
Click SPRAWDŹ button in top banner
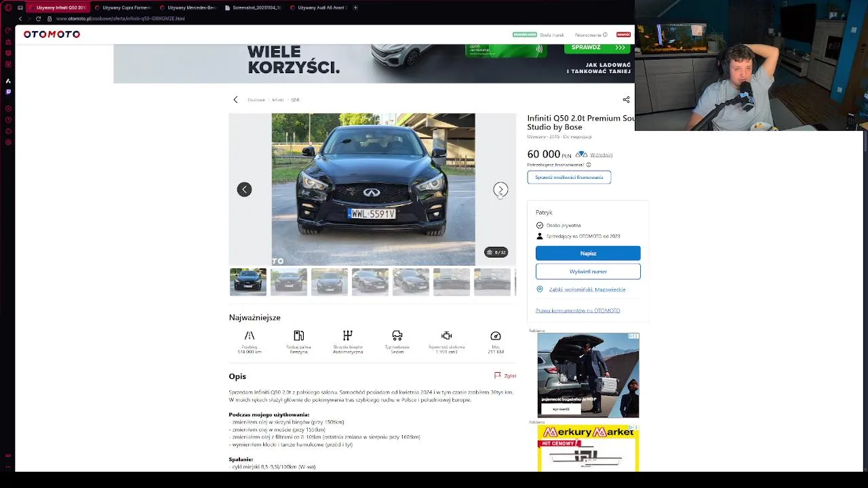click(597, 47)
